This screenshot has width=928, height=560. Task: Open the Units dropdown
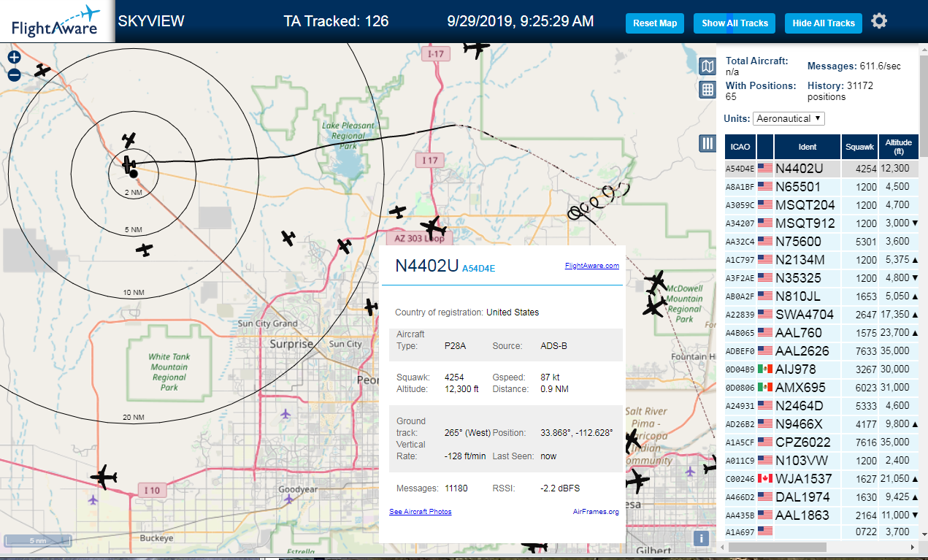tap(789, 118)
